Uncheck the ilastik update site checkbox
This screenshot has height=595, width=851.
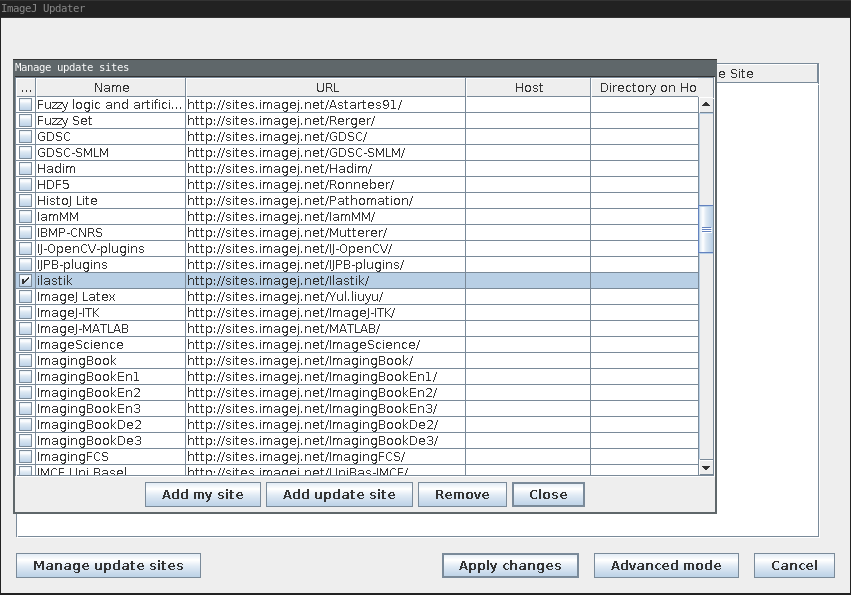(26, 281)
